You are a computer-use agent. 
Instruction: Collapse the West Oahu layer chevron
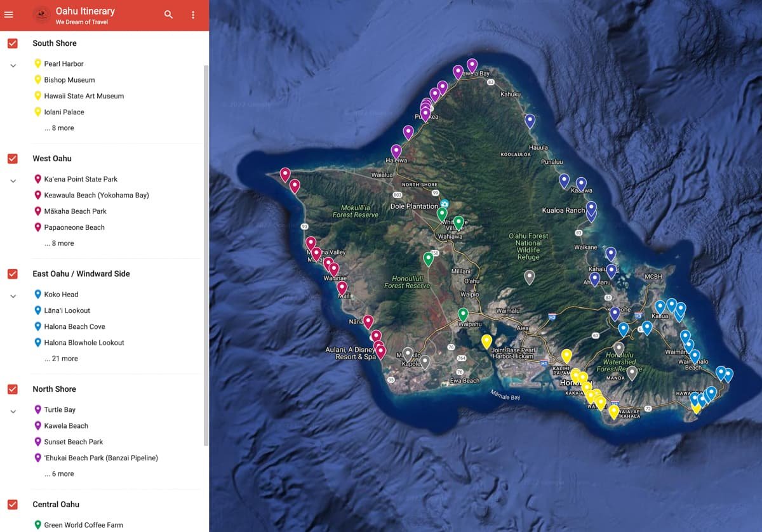[13, 181]
